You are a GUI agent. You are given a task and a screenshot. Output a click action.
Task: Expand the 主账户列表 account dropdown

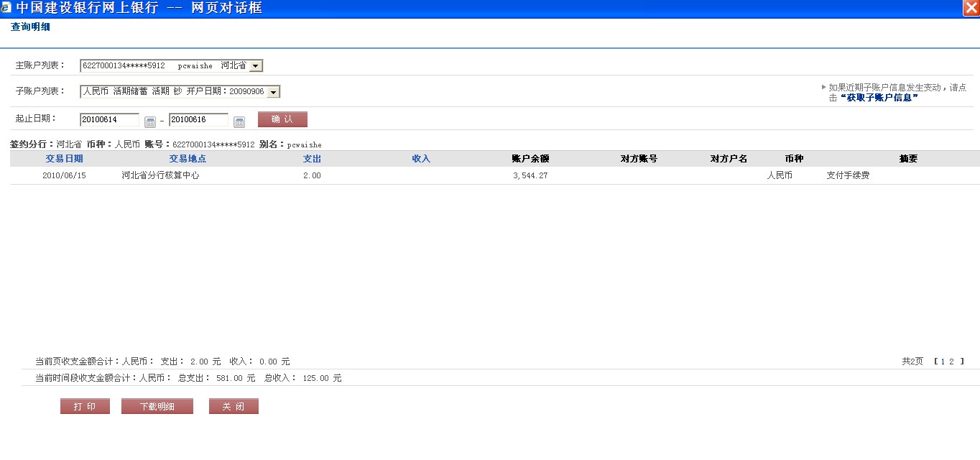[256, 66]
